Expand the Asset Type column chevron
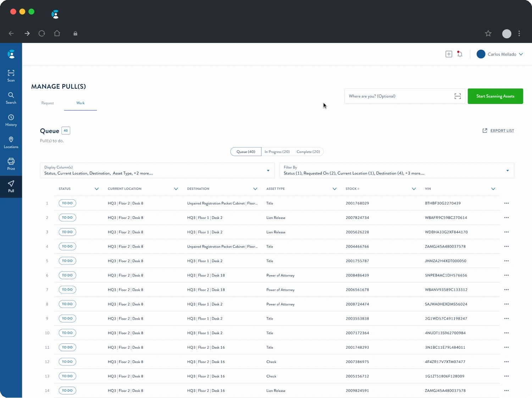532x398 pixels. pos(334,189)
